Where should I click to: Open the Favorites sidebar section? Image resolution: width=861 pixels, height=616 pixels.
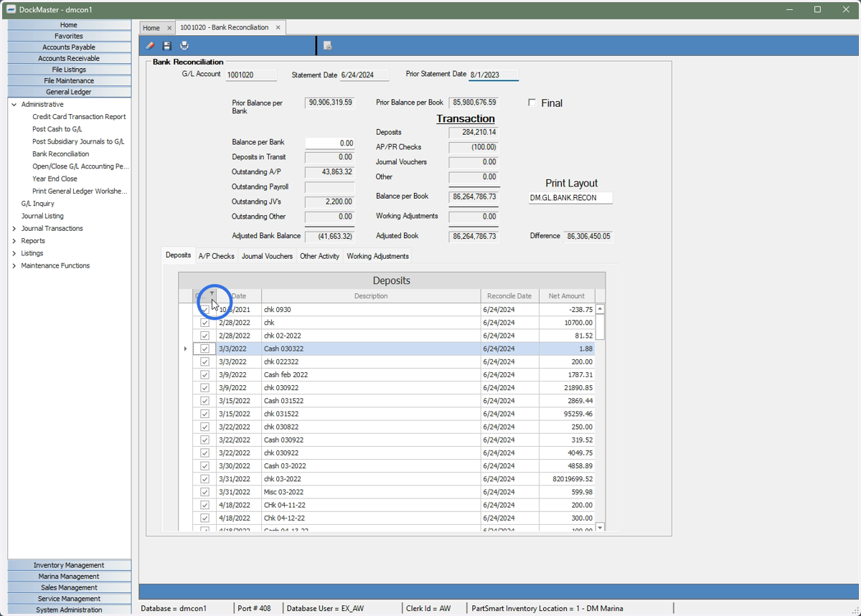69,36
